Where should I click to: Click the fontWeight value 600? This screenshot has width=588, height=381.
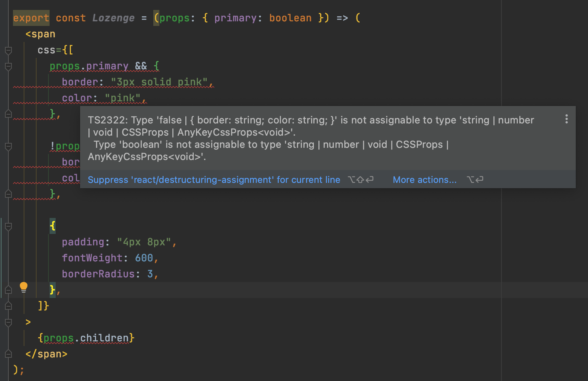click(x=144, y=258)
